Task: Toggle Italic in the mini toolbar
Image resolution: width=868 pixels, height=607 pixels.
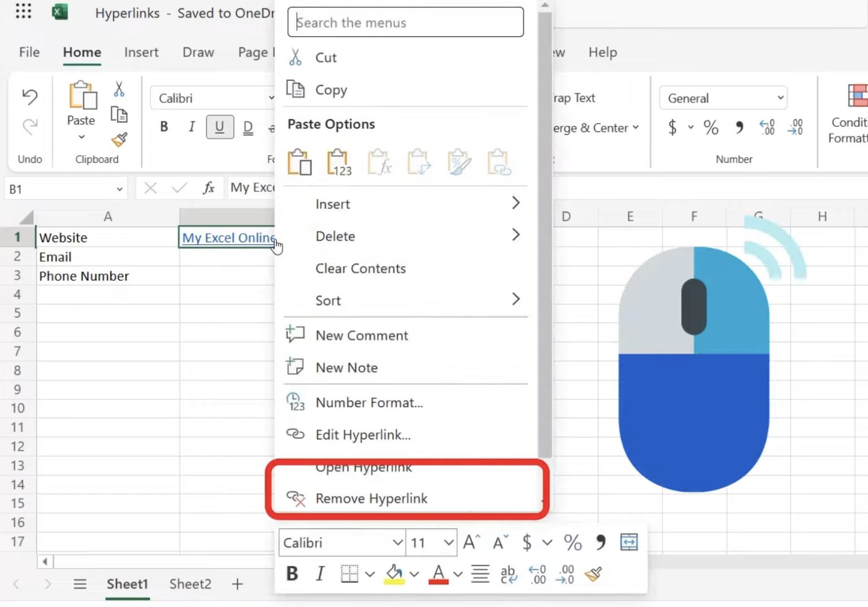Action: 320,574
